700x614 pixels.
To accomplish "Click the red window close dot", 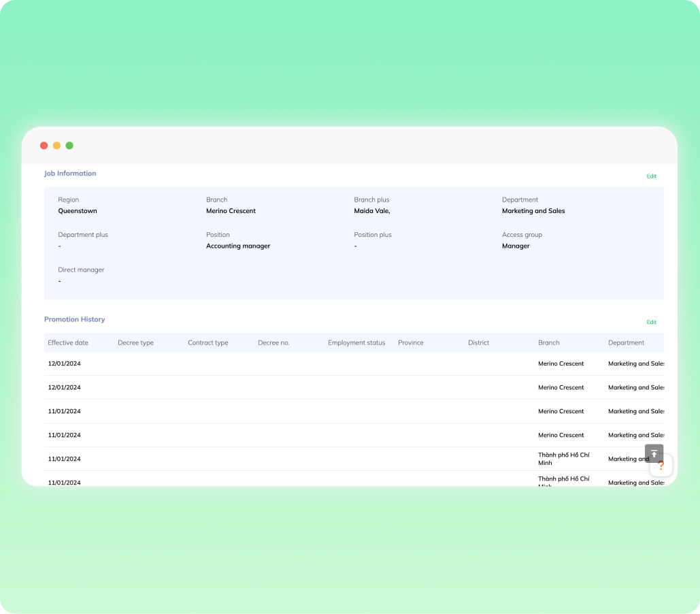I will click(x=44, y=146).
